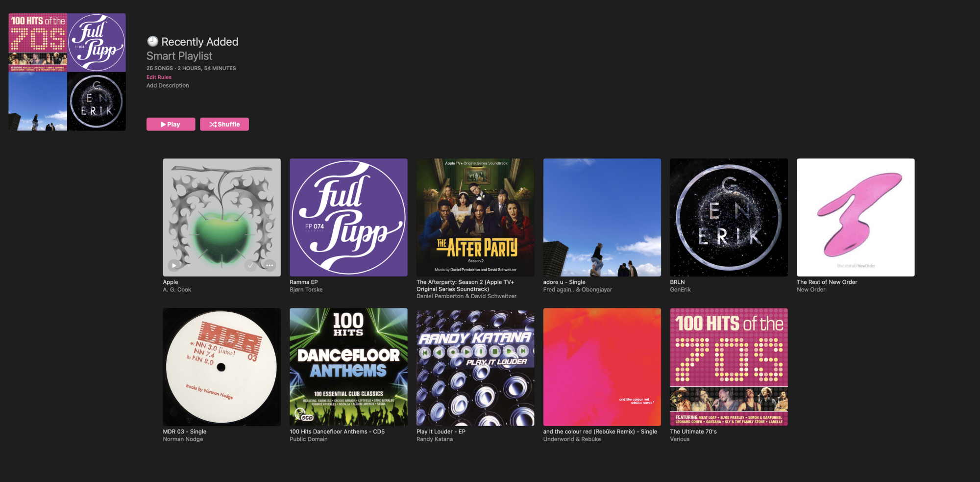Viewport: 980px width, 482px height.
Task: Open the red-pink 'and the colour red' cover
Action: (x=602, y=367)
